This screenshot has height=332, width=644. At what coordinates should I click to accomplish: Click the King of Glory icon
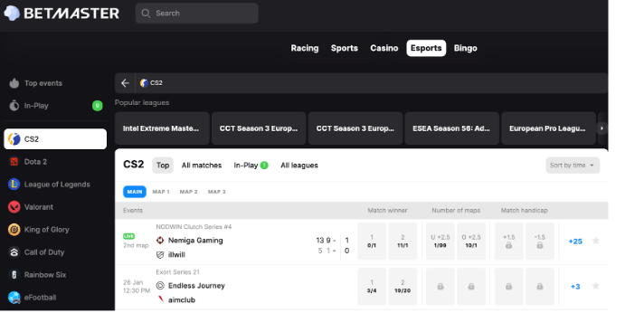click(x=14, y=229)
